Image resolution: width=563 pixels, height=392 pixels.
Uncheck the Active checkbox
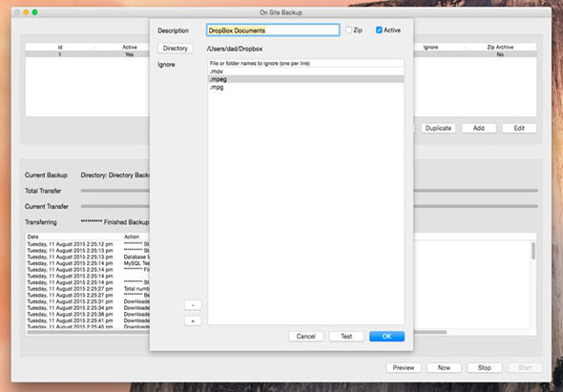pos(379,31)
